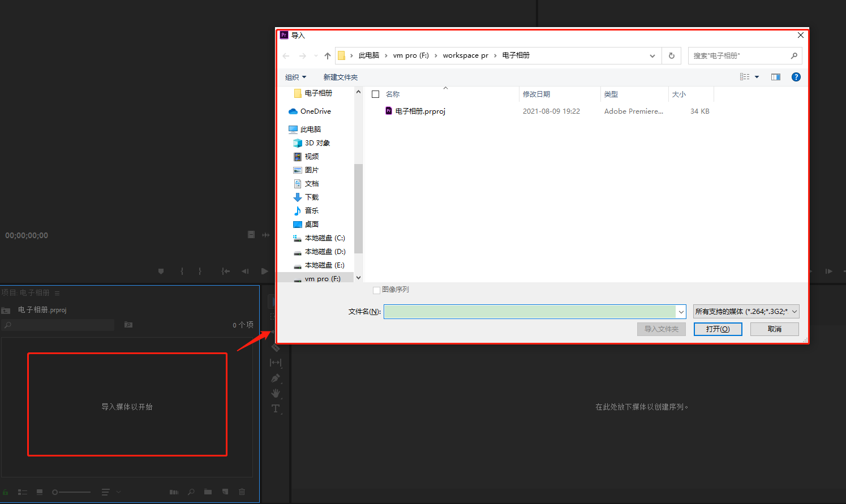Open the 所有支持的媒体 file type dropdown
This screenshot has width=846, height=504.
pyautogui.click(x=746, y=312)
